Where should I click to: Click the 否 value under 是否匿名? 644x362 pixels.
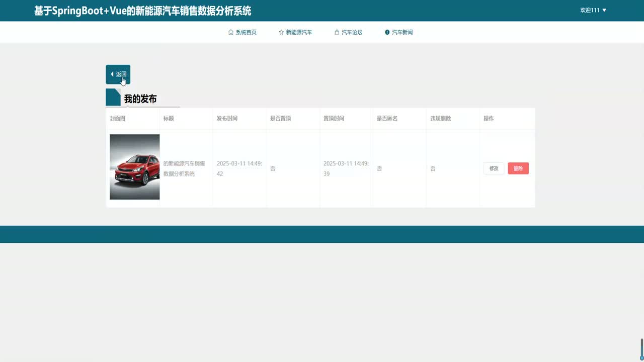[x=379, y=168]
